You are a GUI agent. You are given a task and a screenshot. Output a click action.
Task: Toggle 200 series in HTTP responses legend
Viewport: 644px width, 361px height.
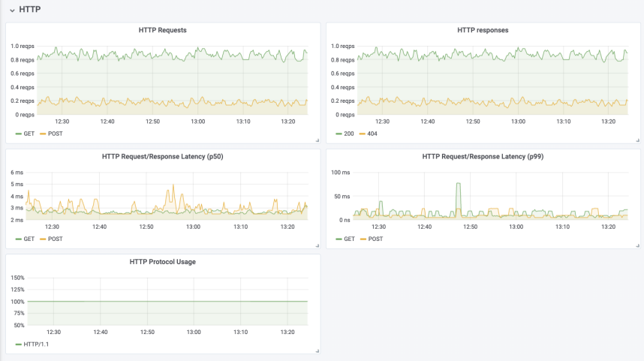point(349,134)
